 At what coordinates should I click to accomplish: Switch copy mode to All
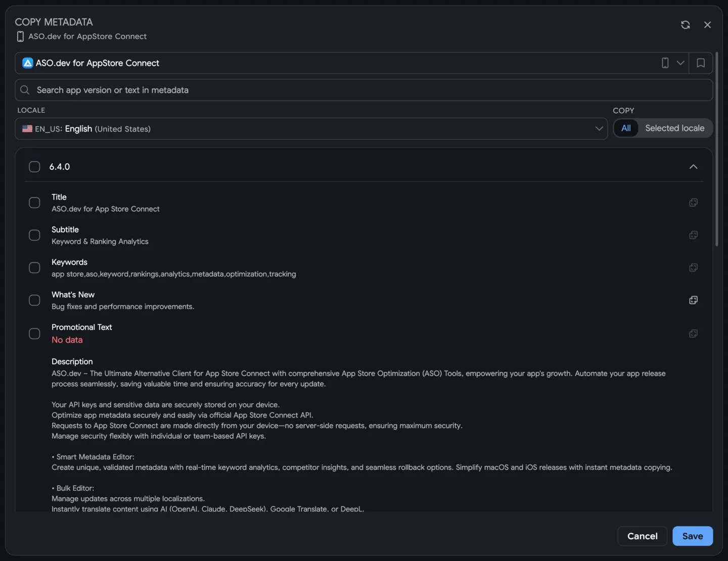tap(626, 128)
